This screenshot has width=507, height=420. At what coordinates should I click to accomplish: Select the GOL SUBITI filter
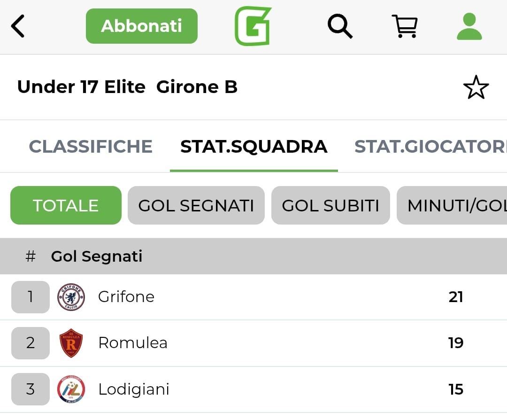point(330,206)
